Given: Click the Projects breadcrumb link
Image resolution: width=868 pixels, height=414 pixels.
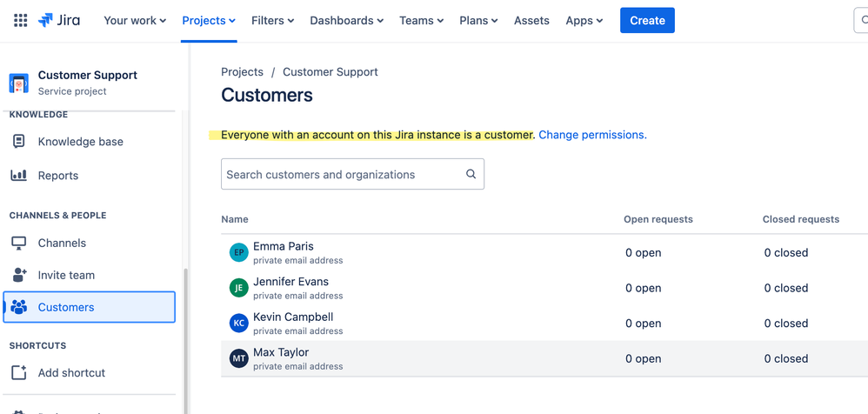Looking at the screenshot, I should pos(242,72).
